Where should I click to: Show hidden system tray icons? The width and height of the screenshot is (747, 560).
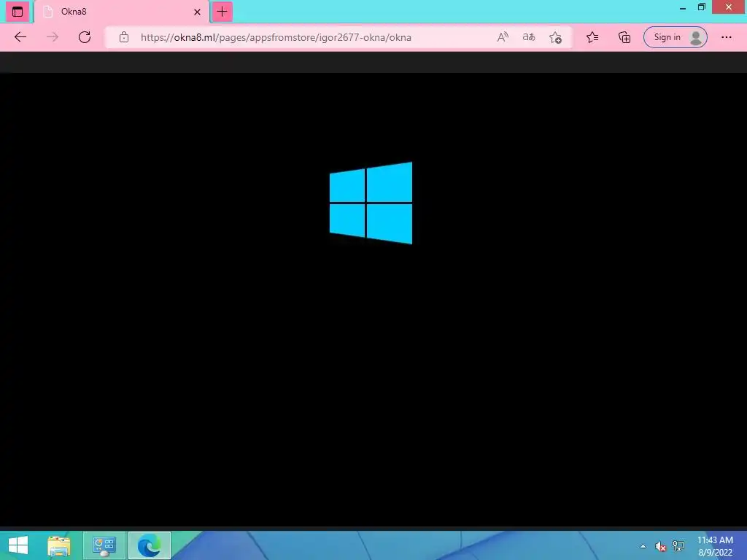pyautogui.click(x=643, y=546)
